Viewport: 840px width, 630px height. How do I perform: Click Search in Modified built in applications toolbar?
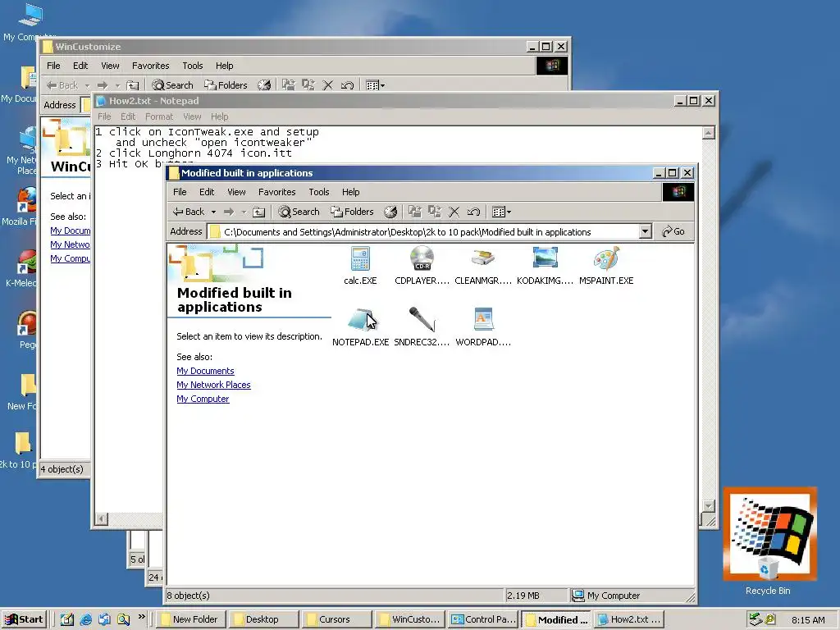coord(299,212)
